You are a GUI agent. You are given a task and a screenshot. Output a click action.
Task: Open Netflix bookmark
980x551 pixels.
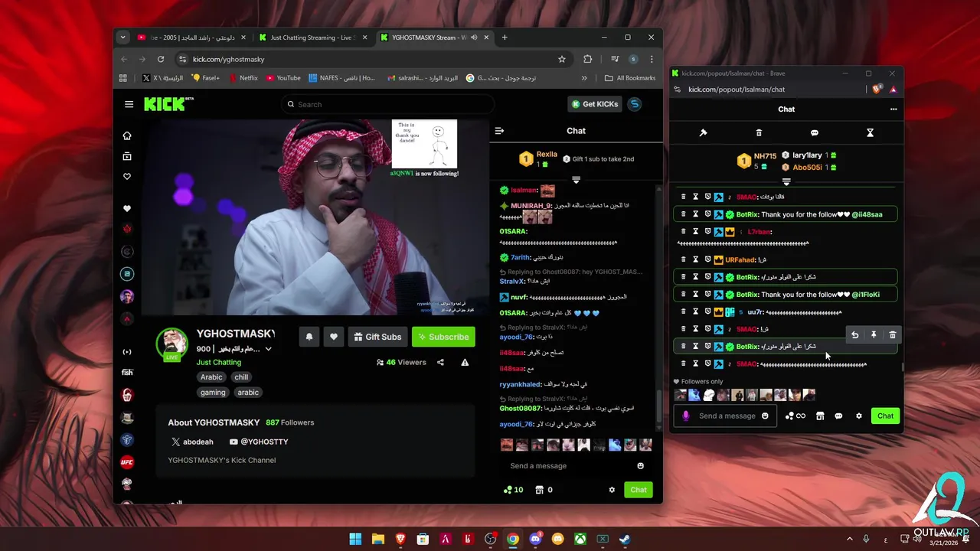click(x=243, y=78)
